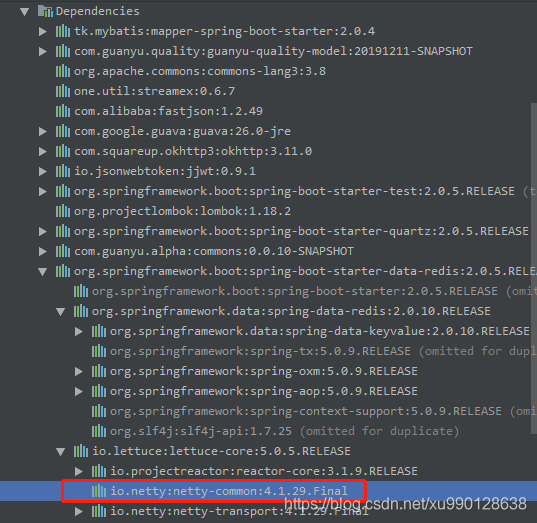This screenshot has width=537, height=523.
Task: Click library icon of mapper-spring-boot-starter
Action: click(x=63, y=31)
